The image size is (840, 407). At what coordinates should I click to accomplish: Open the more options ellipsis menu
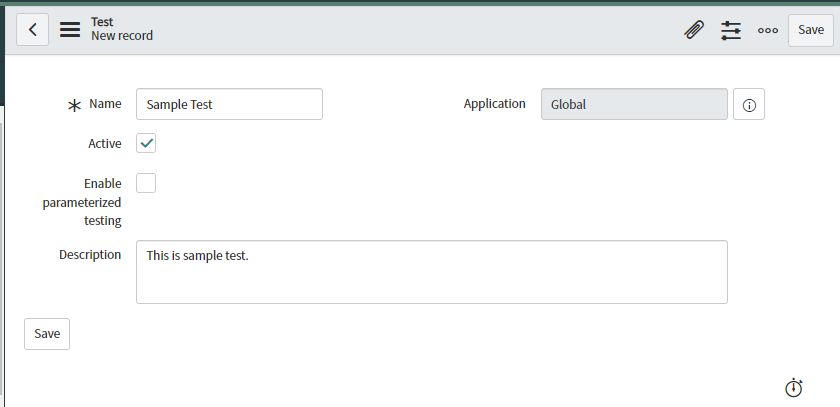click(768, 31)
